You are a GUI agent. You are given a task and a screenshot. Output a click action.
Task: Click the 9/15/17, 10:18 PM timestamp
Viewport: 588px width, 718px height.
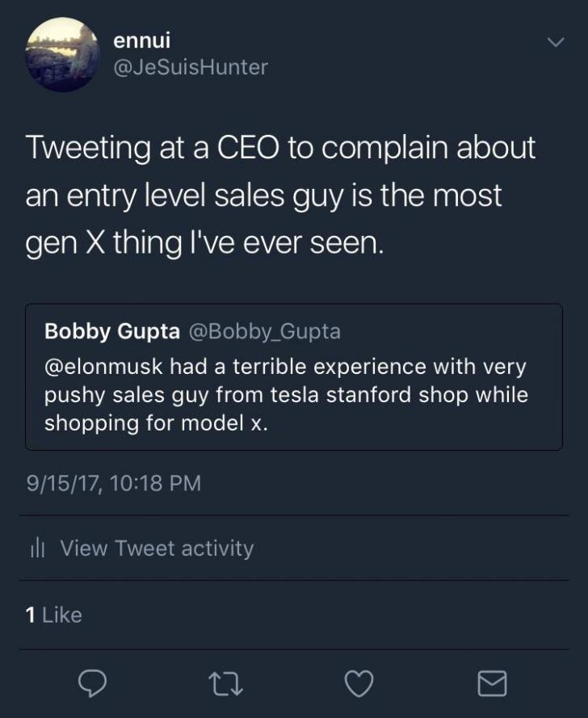point(113,483)
